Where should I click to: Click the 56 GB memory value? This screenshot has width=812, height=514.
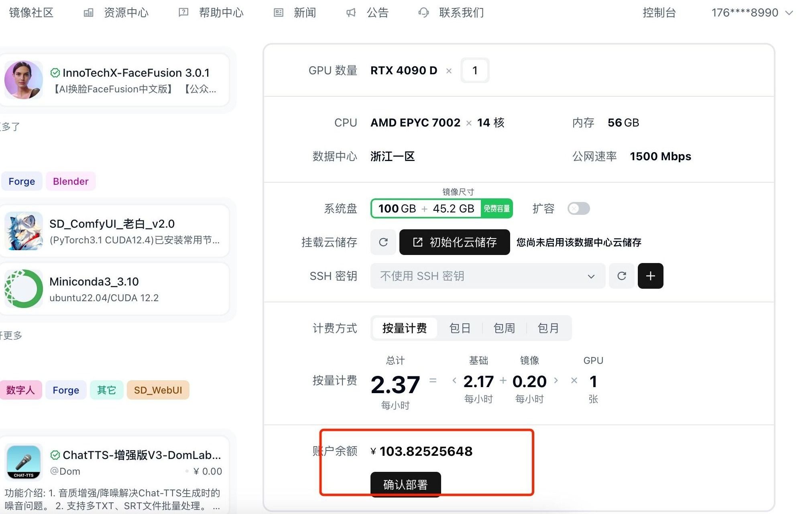pos(623,122)
